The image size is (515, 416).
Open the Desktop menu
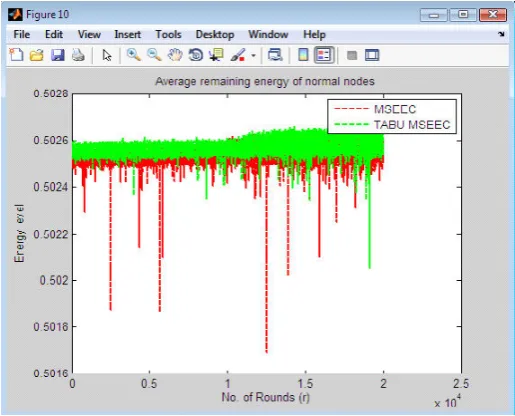tap(215, 34)
